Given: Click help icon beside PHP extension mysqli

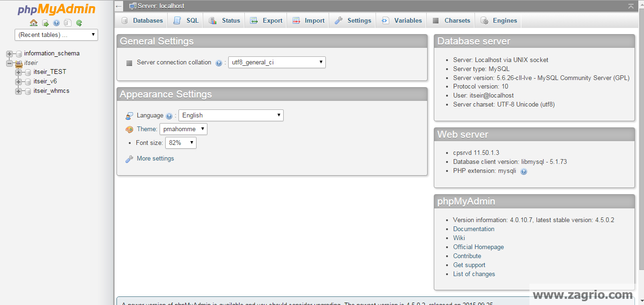Looking at the screenshot, I should (x=523, y=171).
